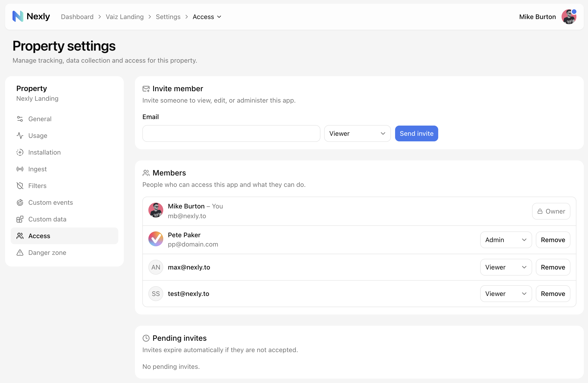588x383 pixels.
Task: Click the Pete Paker name text
Action: (x=184, y=235)
